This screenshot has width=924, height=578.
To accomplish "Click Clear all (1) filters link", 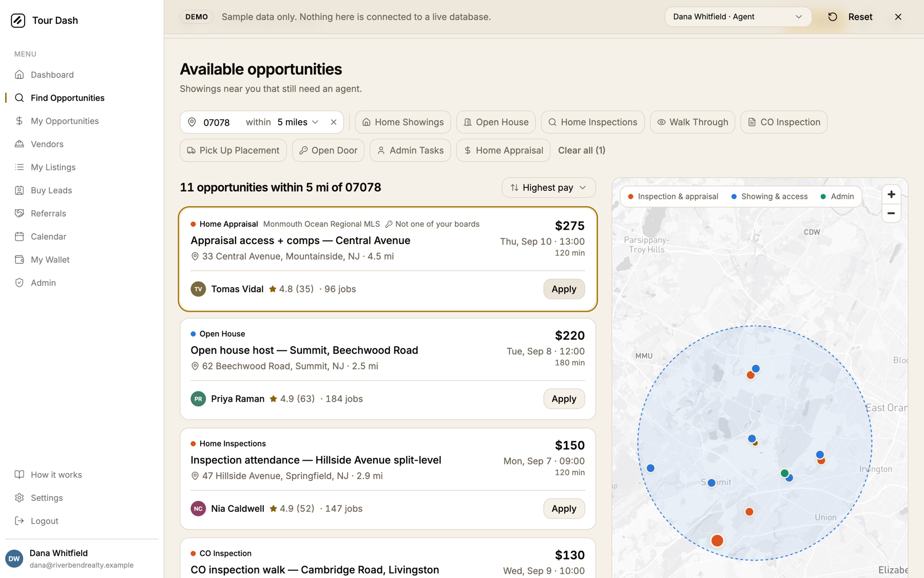I will pyautogui.click(x=581, y=151).
